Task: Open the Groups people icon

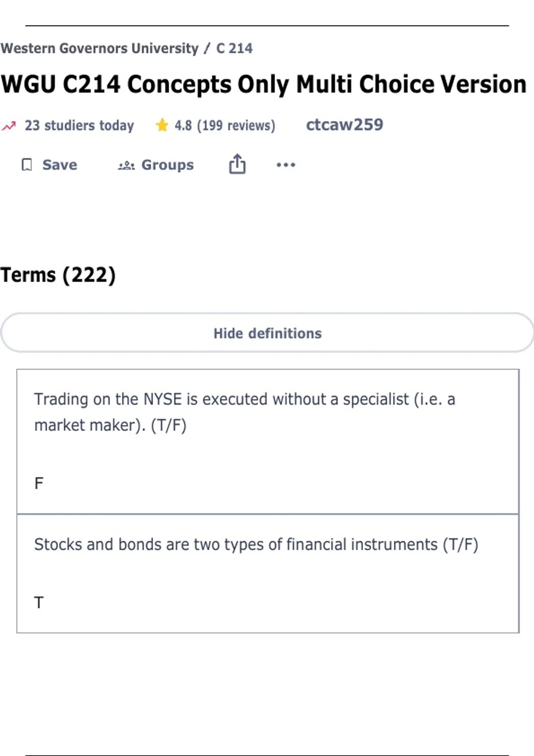Action: click(x=126, y=165)
